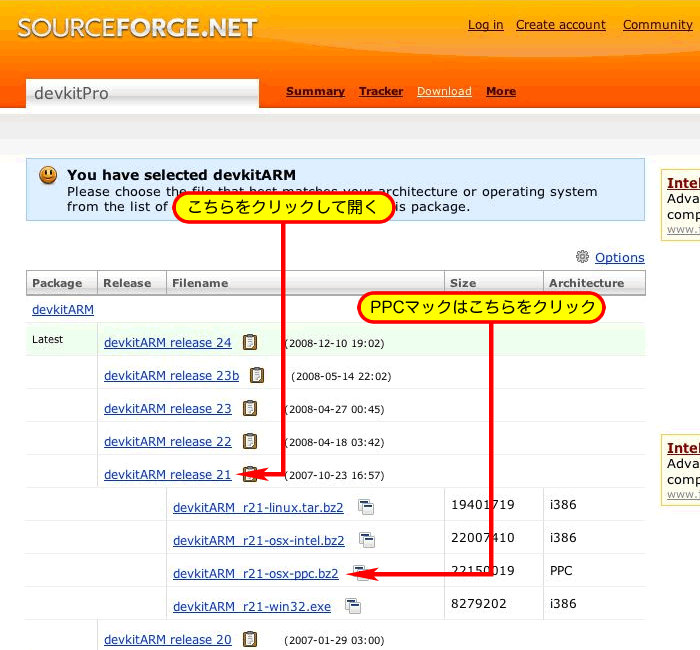
Task: Select the Download tab
Action: coord(444,92)
